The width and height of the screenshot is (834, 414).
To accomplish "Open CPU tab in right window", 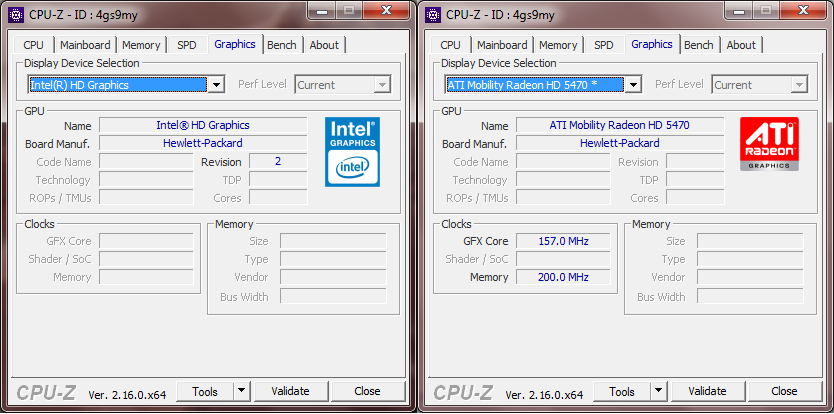I will click(451, 45).
